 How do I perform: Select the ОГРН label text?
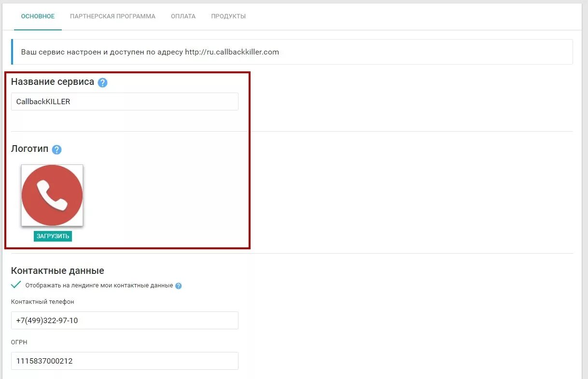(x=20, y=342)
